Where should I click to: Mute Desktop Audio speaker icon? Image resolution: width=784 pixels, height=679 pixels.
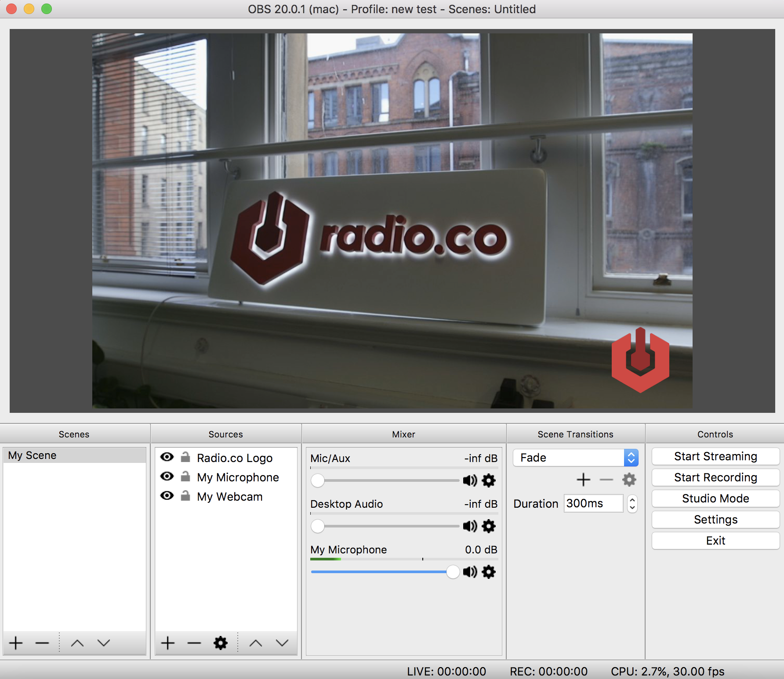click(x=470, y=526)
